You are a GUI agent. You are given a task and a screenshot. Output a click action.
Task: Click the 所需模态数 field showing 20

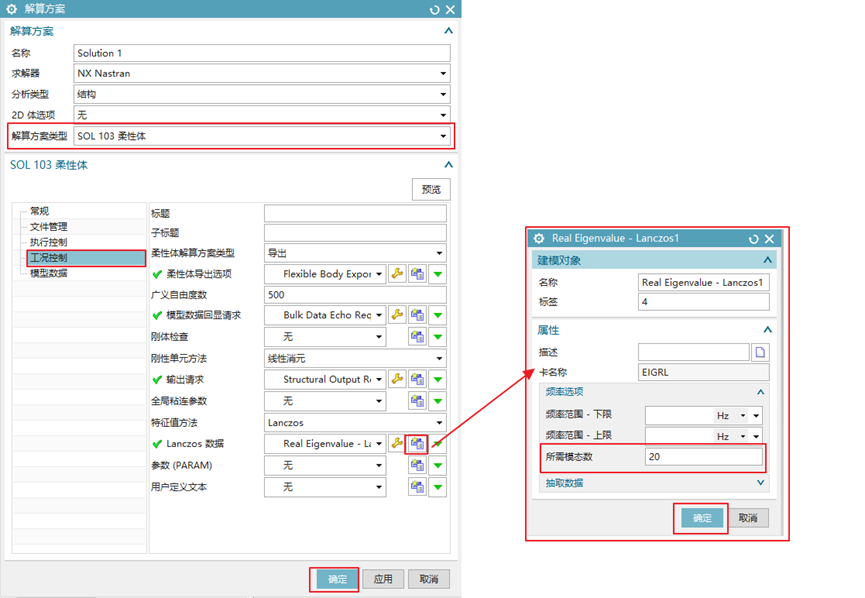tap(703, 457)
